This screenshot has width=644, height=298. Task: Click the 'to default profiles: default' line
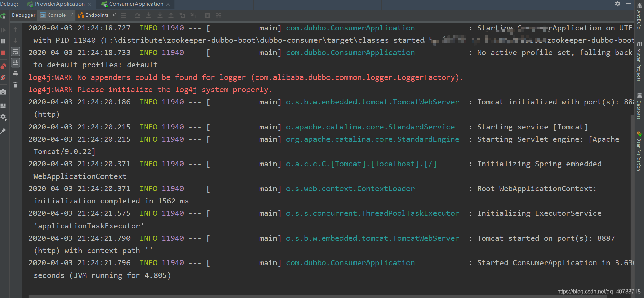point(96,65)
